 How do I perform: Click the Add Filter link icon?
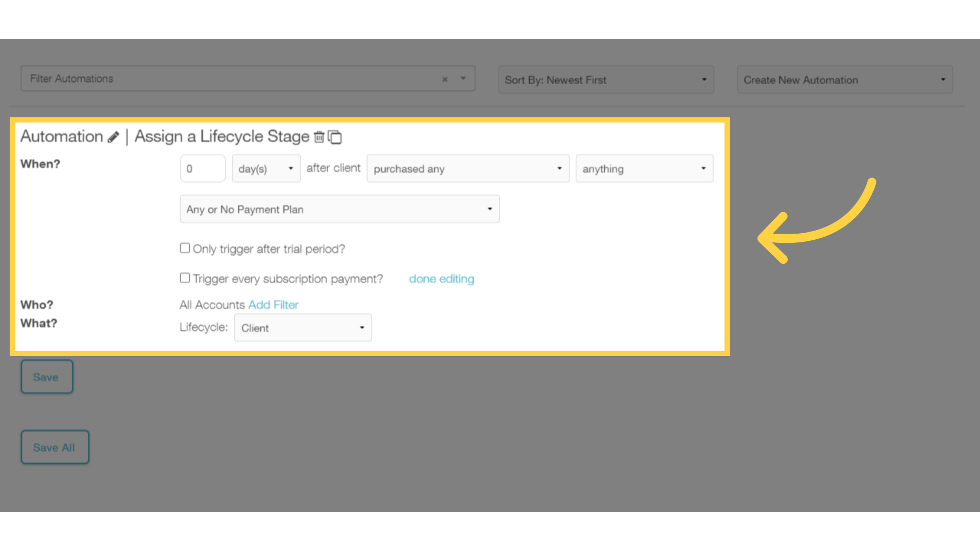click(x=273, y=305)
